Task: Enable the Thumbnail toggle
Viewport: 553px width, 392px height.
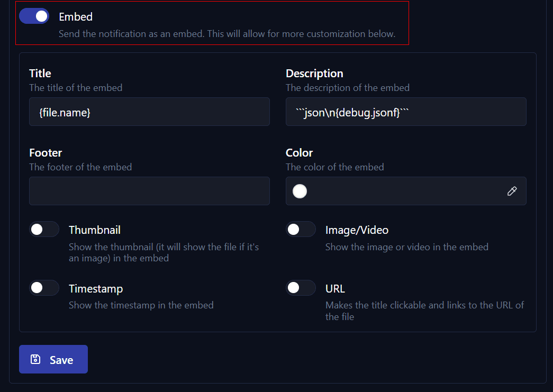Action: point(44,230)
